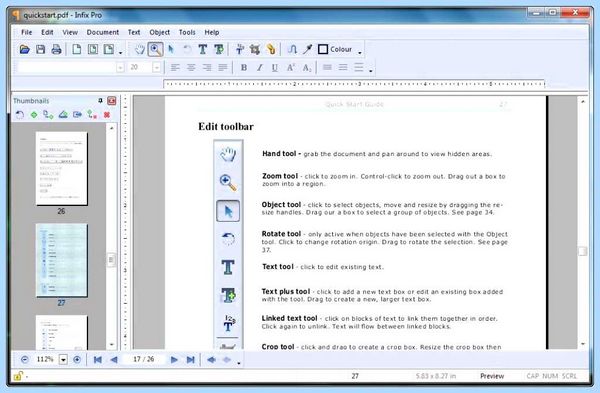This screenshot has height=393, width=600.
Task: Toggle subscript formatting
Action: pos(307,68)
